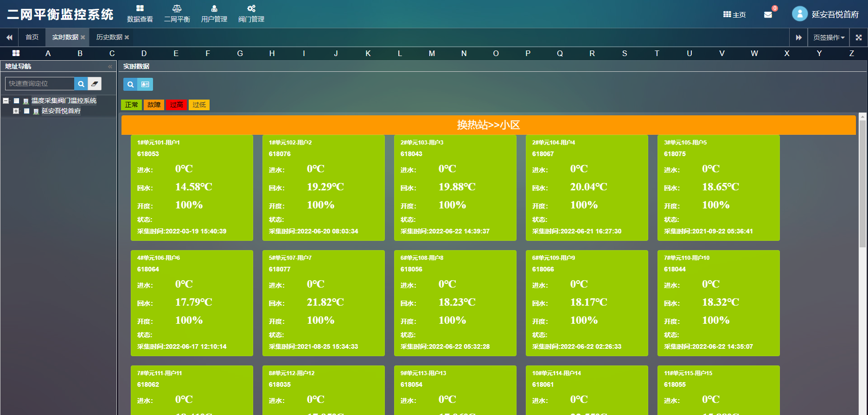Click the blue search button in 实时数据 panel
This screenshot has height=415, width=868.
(x=130, y=84)
